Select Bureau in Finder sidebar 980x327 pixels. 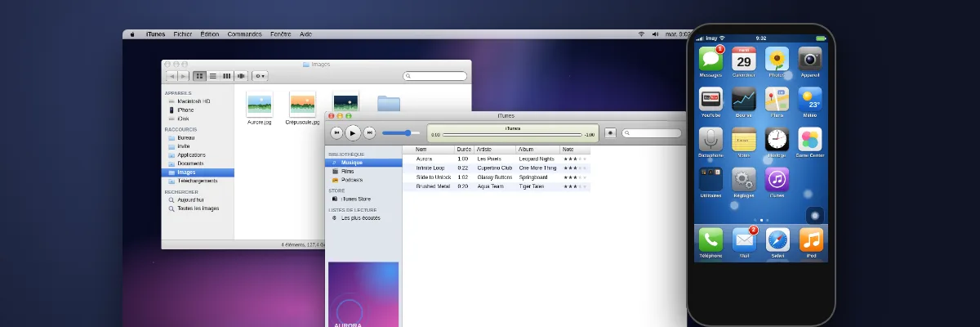coord(198,138)
